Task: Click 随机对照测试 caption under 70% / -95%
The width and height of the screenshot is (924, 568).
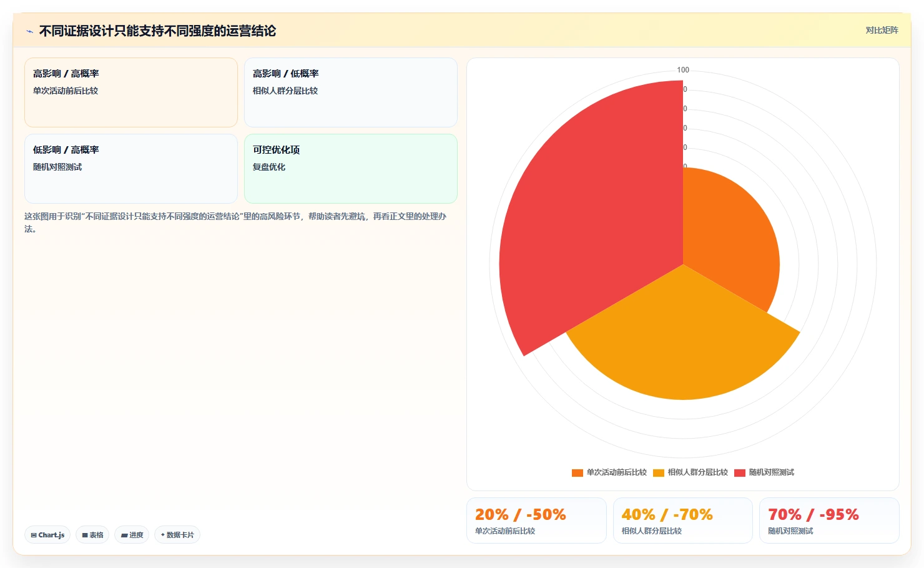Action: coord(790,531)
